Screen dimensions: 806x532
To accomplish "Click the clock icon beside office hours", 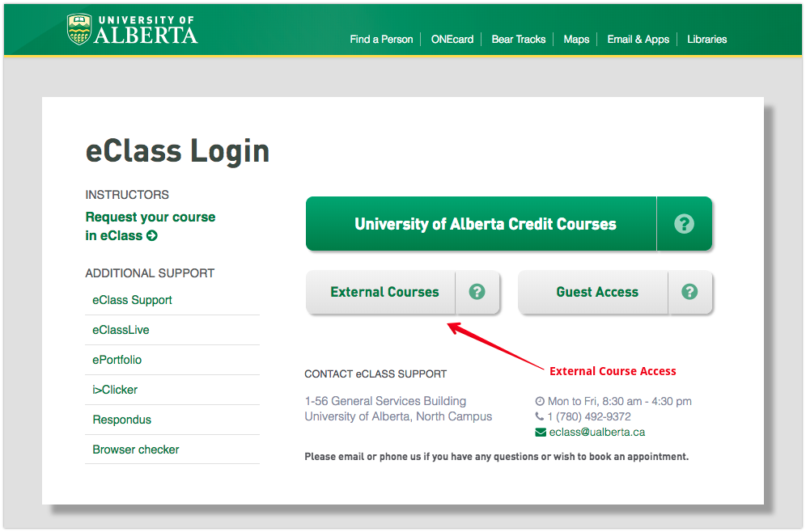I will [x=540, y=401].
